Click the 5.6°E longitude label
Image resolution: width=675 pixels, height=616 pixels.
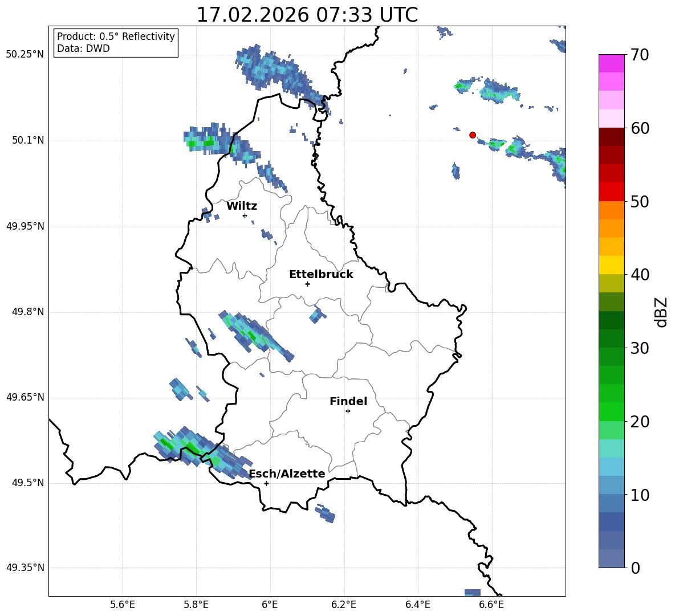[x=123, y=605]
